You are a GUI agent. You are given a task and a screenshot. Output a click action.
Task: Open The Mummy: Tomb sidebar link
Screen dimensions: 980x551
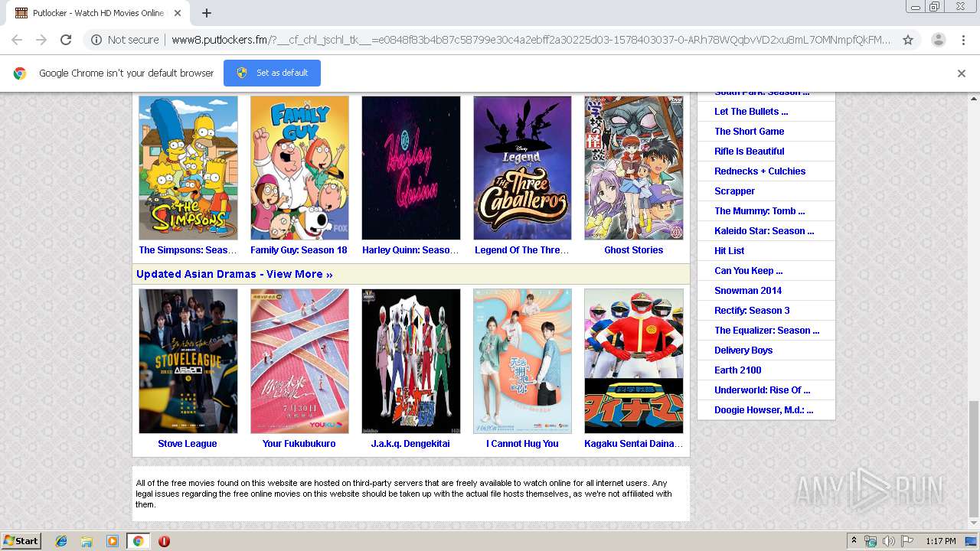[x=759, y=211]
